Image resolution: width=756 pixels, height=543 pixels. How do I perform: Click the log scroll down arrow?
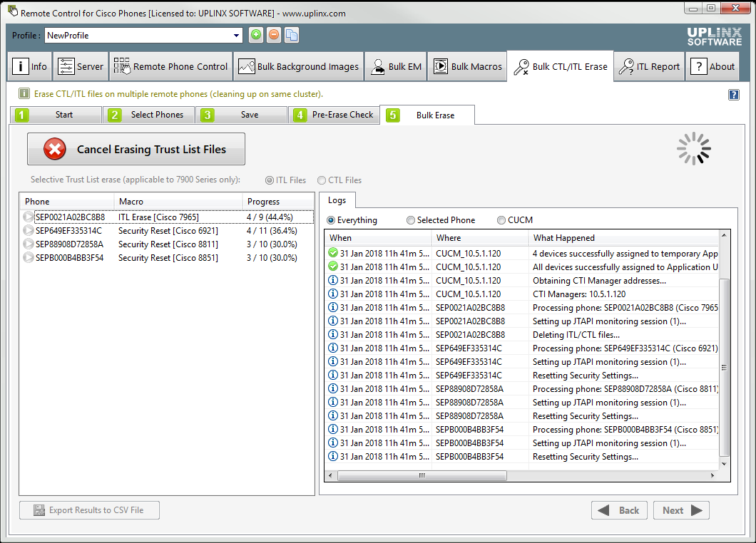(x=724, y=463)
